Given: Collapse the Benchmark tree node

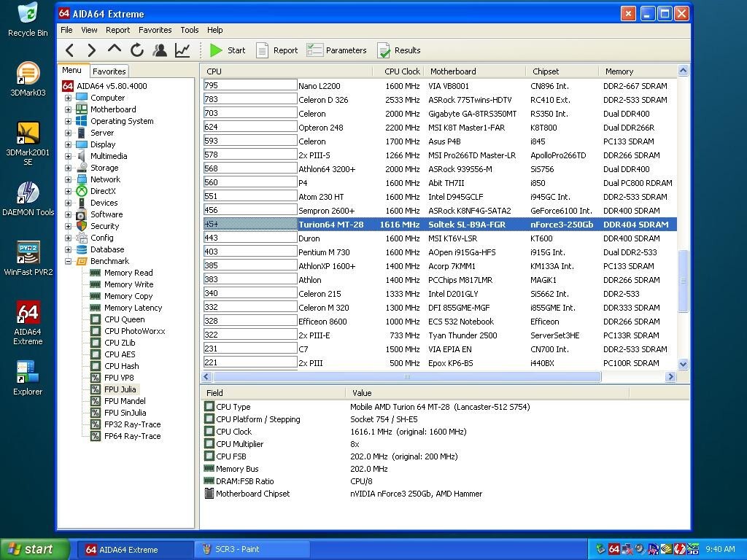Looking at the screenshot, I should pyautogui.click(x=68, y=261).
